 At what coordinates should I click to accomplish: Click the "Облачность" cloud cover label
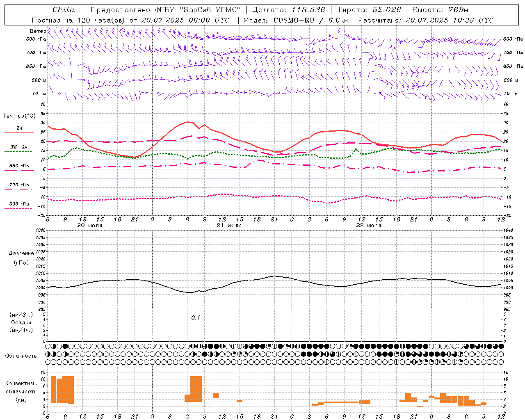click(x=21, y=356)
